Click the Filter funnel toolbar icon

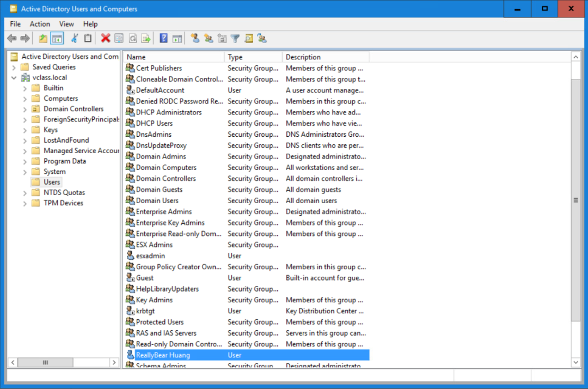235,38
